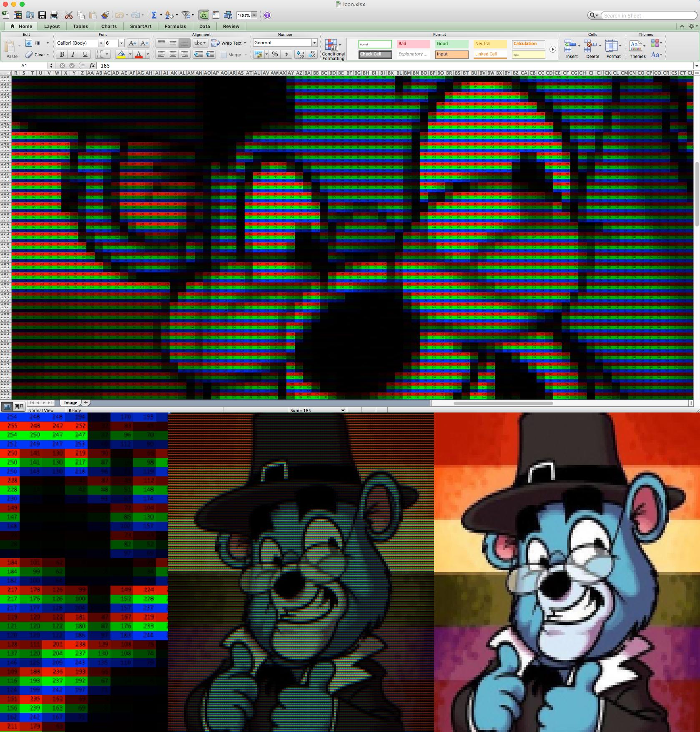Click the AutoSum sigma icon
The height and width of the screenshot is (732, 700).
pyautogui.click(x=154, y=15)
